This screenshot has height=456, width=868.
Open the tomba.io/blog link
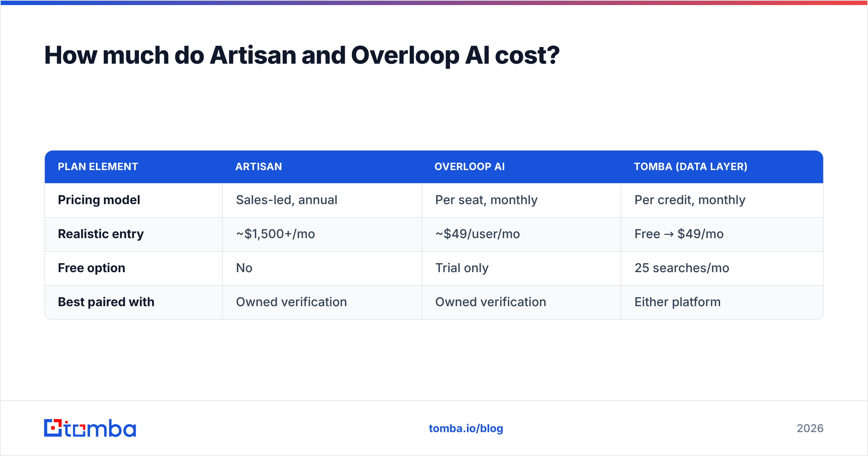click(x=466, y=428)
